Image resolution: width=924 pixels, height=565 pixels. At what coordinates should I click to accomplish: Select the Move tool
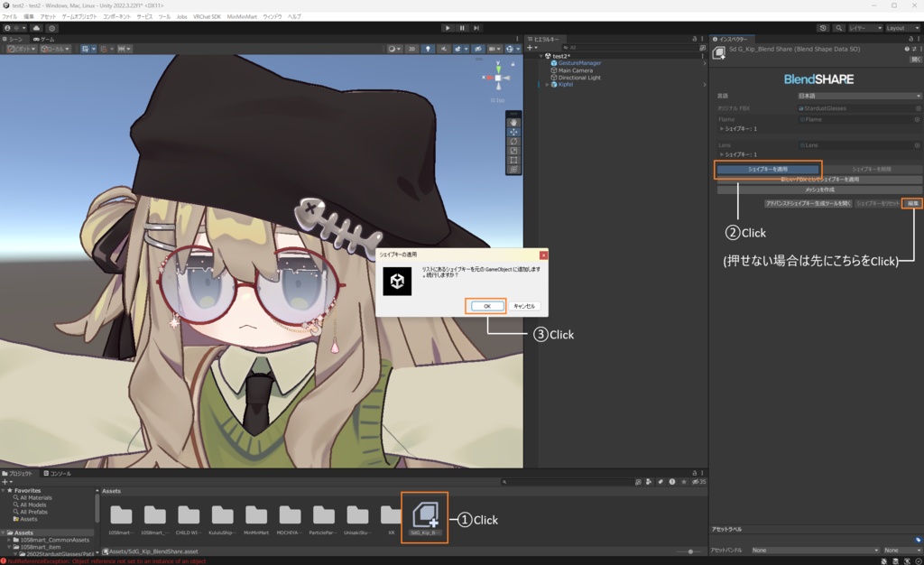pyautogui.click(x=513, y=132)
